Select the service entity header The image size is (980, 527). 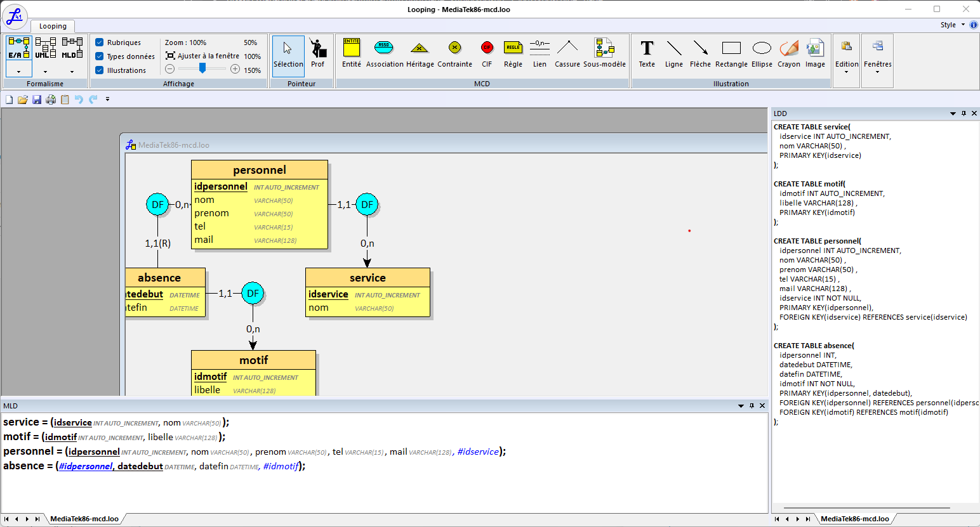pyautogui.click(x=367, y=278)
